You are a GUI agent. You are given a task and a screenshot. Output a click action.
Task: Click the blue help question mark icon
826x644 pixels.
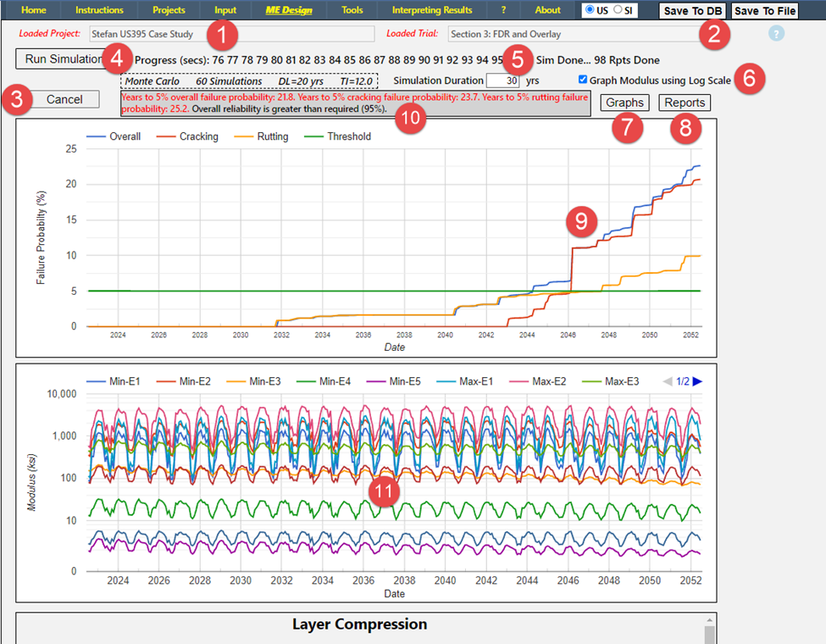(777, 34)
